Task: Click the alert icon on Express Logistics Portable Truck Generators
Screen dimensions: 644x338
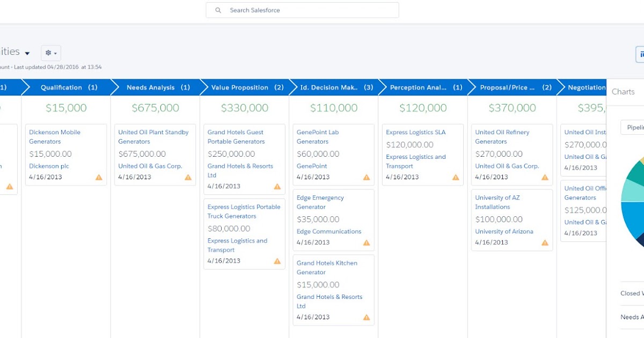Action: 277,261
